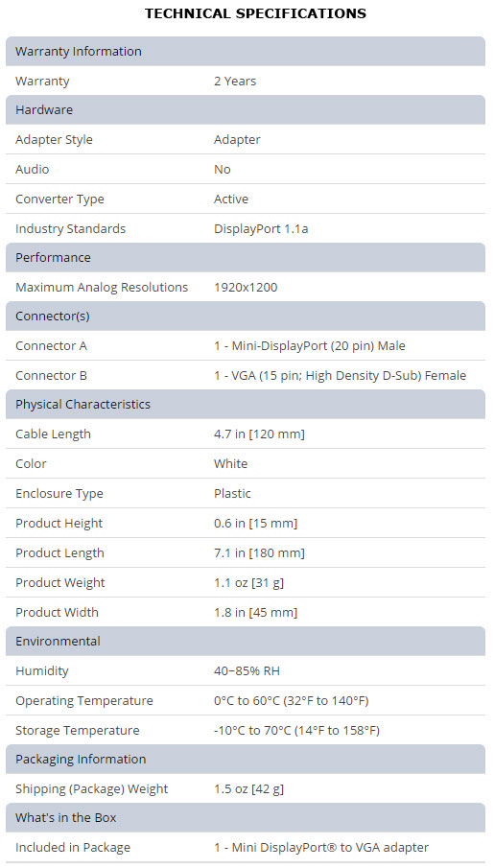Viewport: 494px width, 868px height.
Task: Select the 1920x1200 maximum resolution value
Action: click(x=246, y=288)
